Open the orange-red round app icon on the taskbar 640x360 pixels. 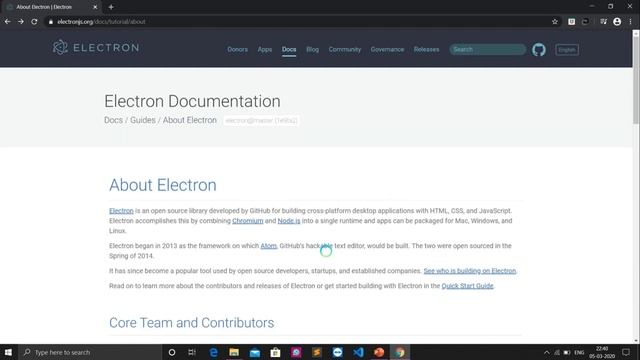tap(379, 352)
